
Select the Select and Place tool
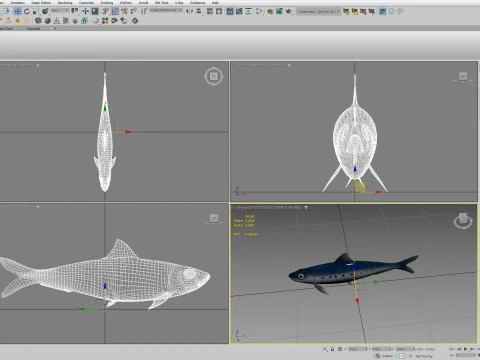[45, 11]
